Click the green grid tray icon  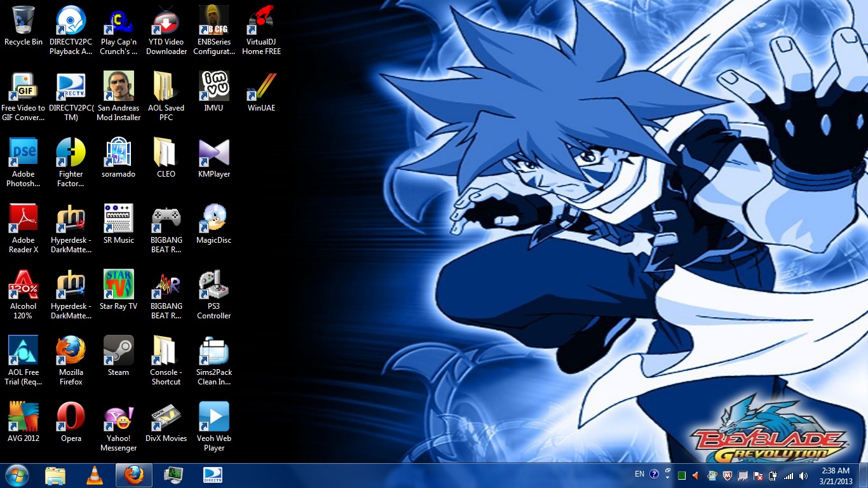682,475
